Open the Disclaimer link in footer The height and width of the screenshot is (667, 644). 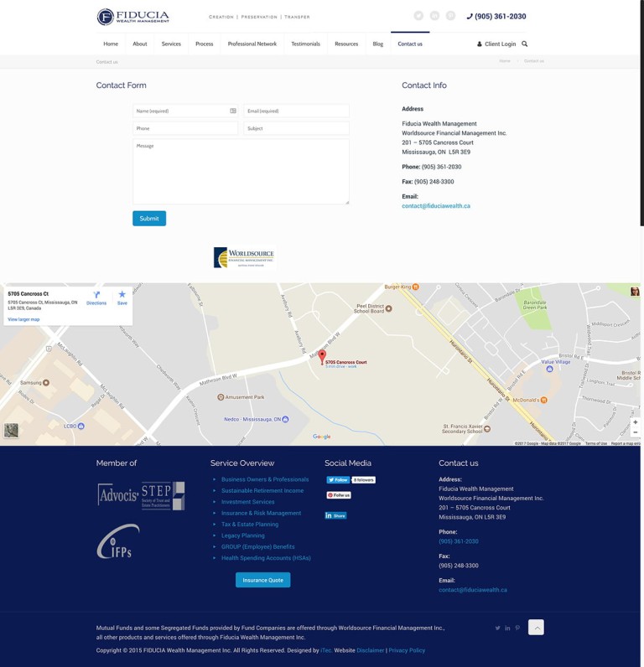pos(371,650)
